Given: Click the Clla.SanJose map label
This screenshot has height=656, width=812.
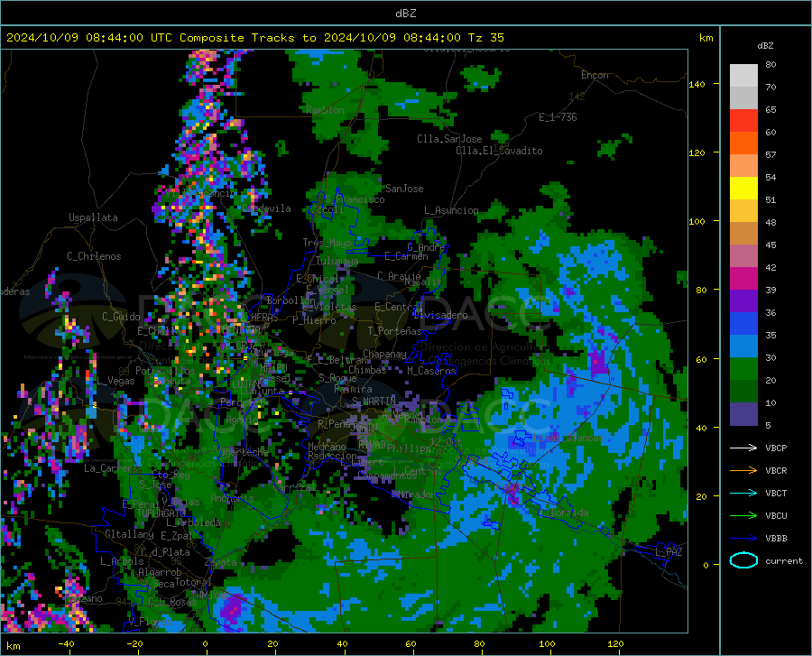Looking at the screenshot, I should (449, 139).
